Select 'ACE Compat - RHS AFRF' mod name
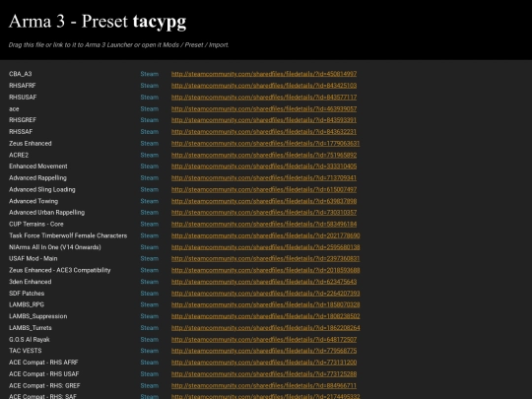The width and height of the screenshot is (532, 399). (x=43, y=363)
